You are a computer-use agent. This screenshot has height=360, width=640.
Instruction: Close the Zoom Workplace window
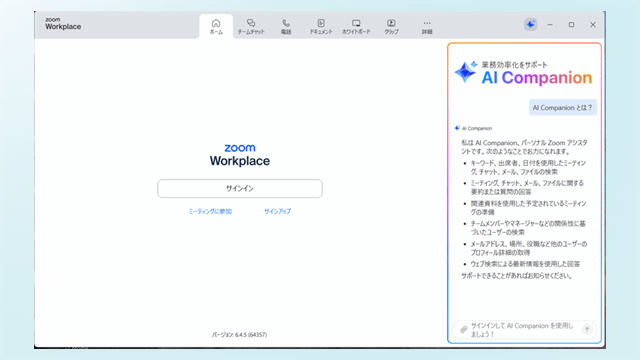click(593, 25)
